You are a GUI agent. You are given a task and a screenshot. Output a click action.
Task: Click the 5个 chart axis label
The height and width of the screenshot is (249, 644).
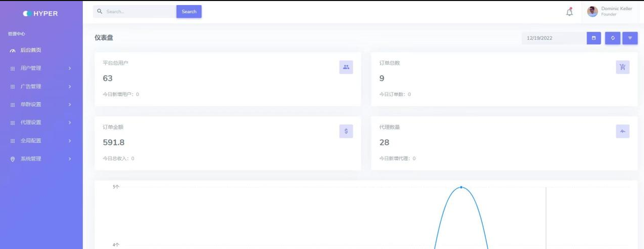(116, 187)
